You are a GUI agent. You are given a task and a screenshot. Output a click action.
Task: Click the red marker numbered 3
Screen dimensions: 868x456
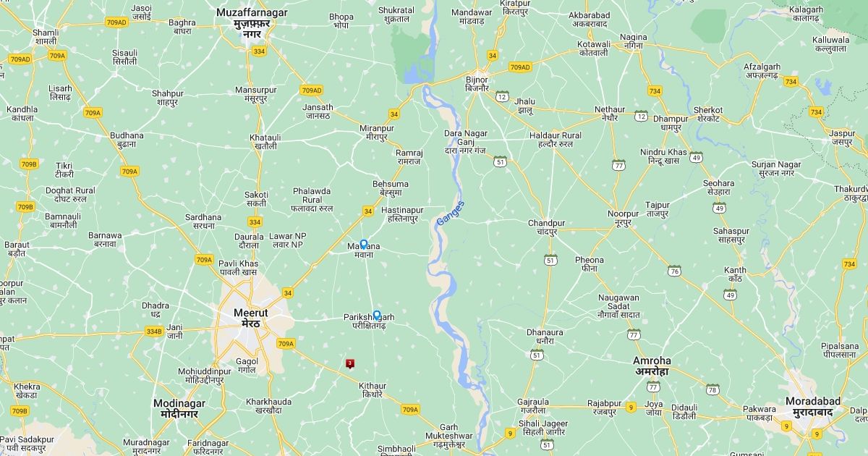[x=350, y=363]
